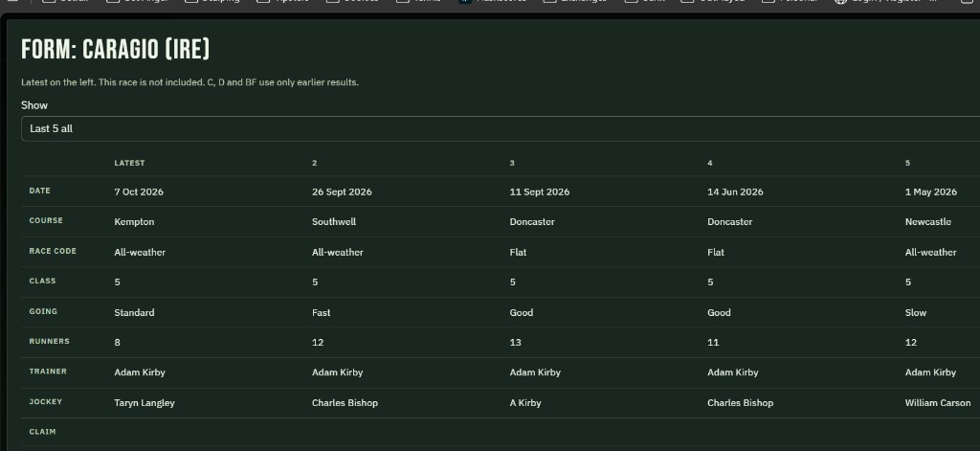Click jockey Charles Bishop in column 4

[x=740, y=403]
